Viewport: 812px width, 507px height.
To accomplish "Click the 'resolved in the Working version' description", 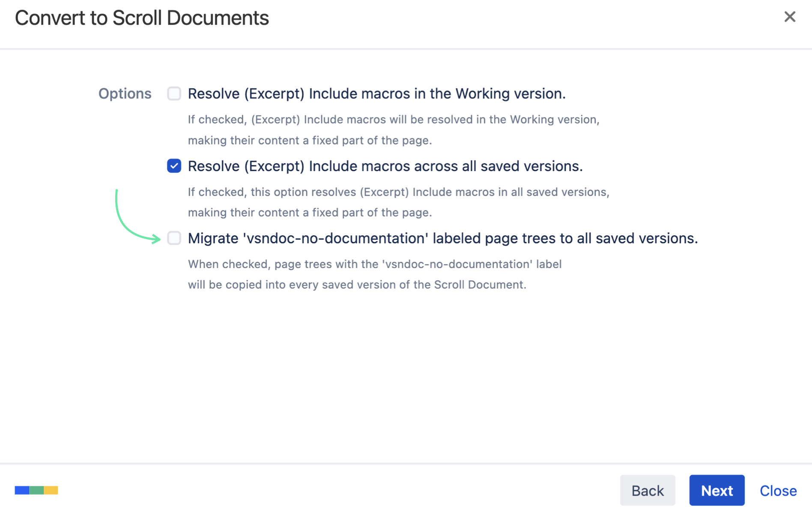I will [x=393, y=119].
